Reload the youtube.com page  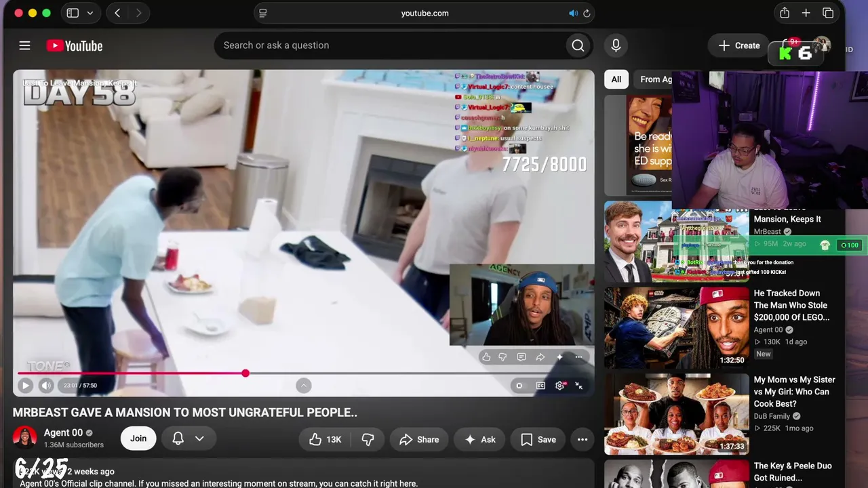click(587, 13)
